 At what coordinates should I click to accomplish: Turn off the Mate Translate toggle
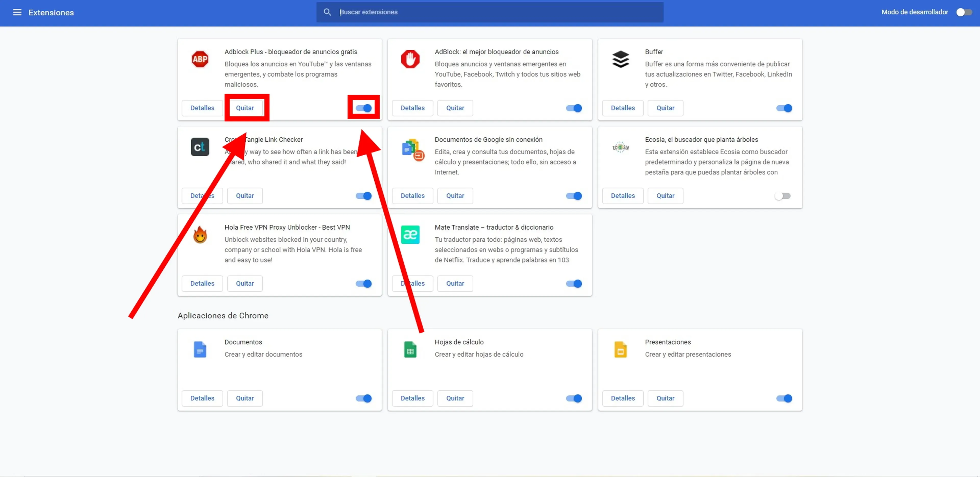(574, 283)
